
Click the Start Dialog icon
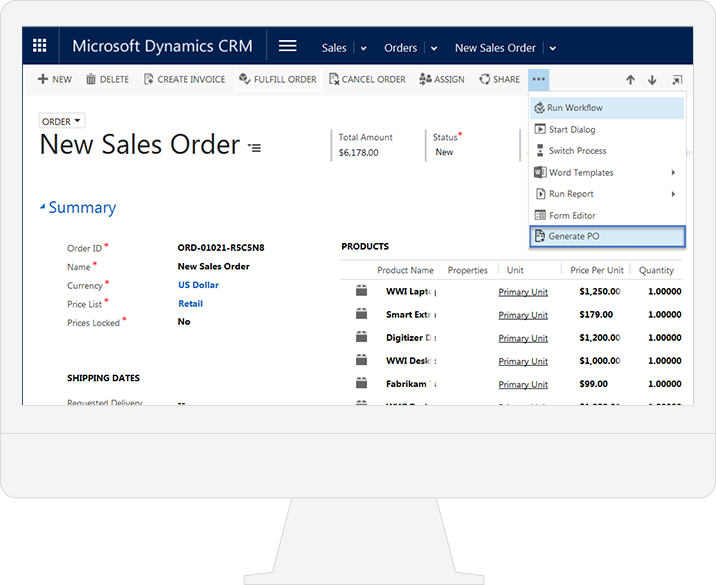point(540,129)
